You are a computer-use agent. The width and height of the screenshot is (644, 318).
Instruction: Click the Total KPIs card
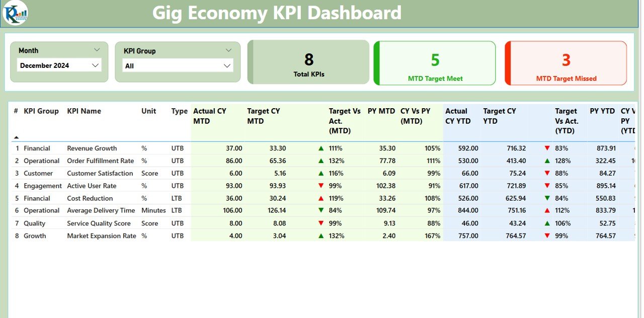click(308, 62)
